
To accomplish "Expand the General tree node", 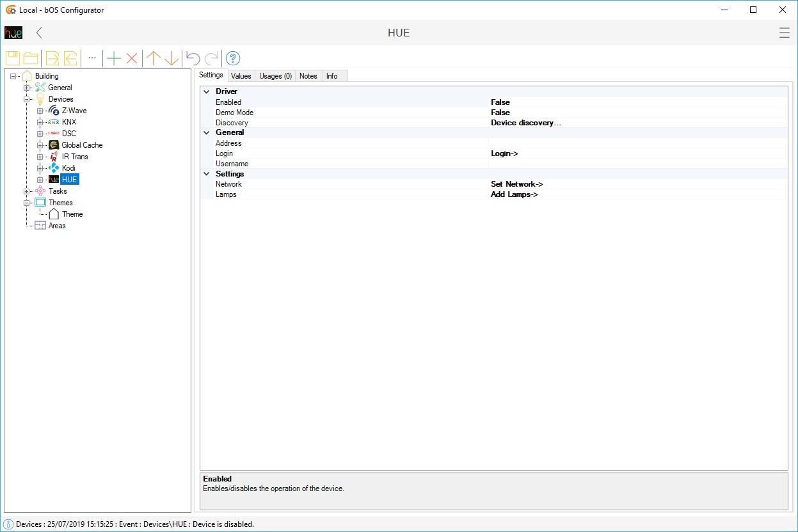I will tap(27, 88).
